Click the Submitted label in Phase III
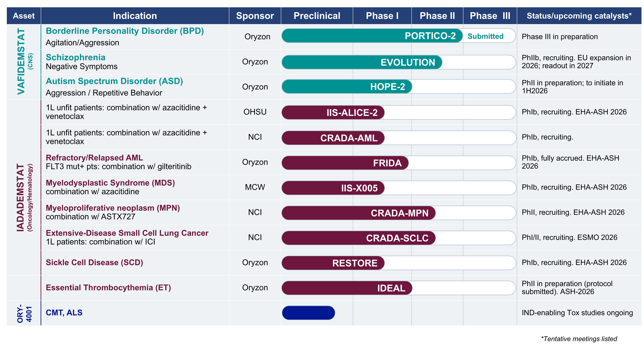Viewport: 644px width, 362px height. (x=485, y=36)
